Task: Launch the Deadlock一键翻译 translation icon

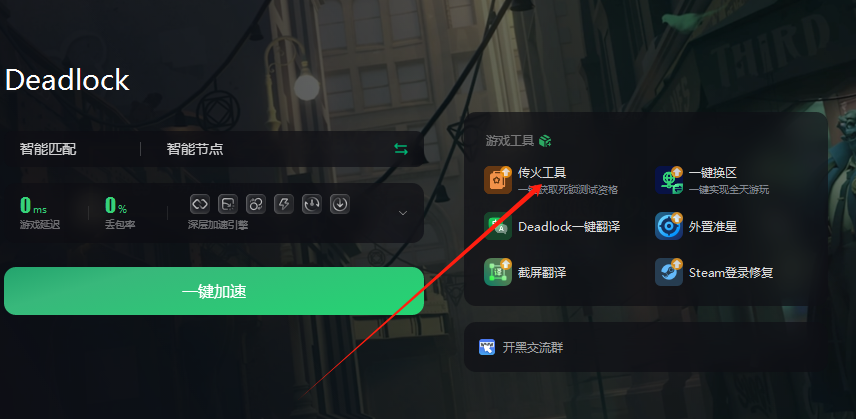Action: coord(497,226)
